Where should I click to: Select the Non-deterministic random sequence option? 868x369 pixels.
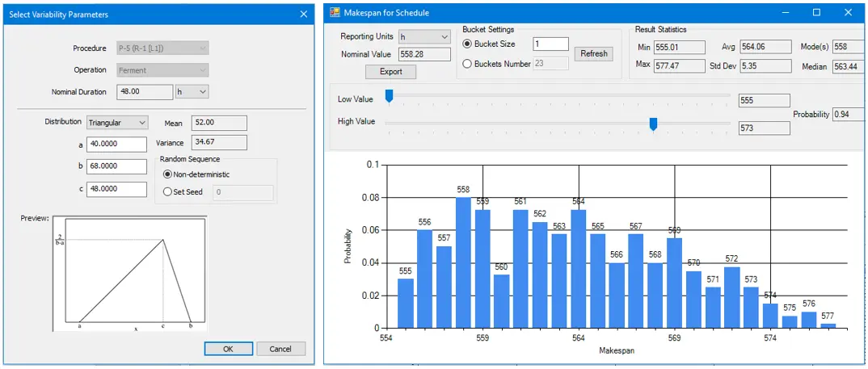167,174
